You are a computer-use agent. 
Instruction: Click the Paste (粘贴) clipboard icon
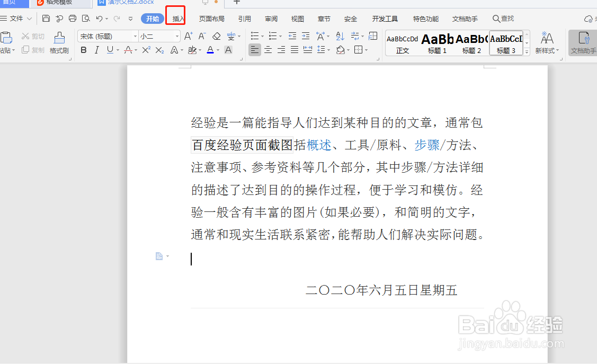click(6, 38)
